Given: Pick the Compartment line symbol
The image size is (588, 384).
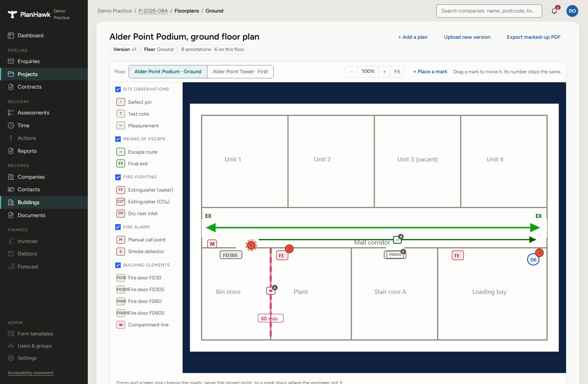Looking at the screenshot, I should click(x=121, y=324).
